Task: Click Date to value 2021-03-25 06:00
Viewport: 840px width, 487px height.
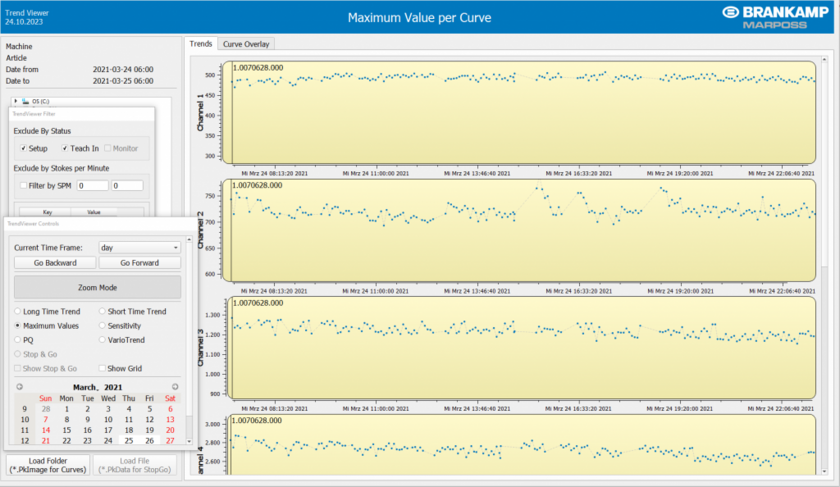Action: [123, 81]
